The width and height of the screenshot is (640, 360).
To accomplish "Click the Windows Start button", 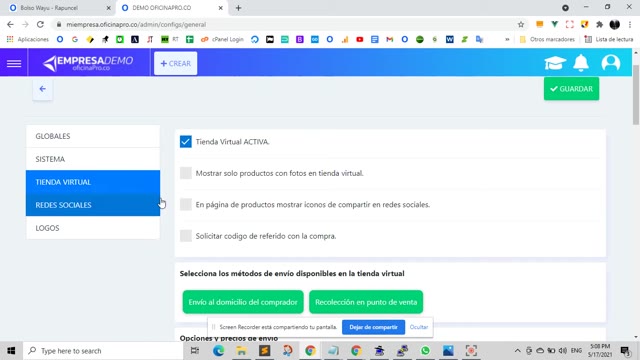I will [x=11, y=351].
